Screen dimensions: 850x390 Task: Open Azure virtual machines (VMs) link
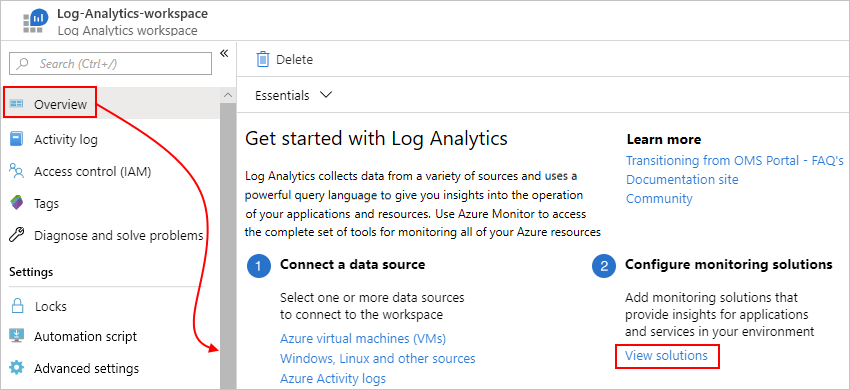tap(363, 339)
